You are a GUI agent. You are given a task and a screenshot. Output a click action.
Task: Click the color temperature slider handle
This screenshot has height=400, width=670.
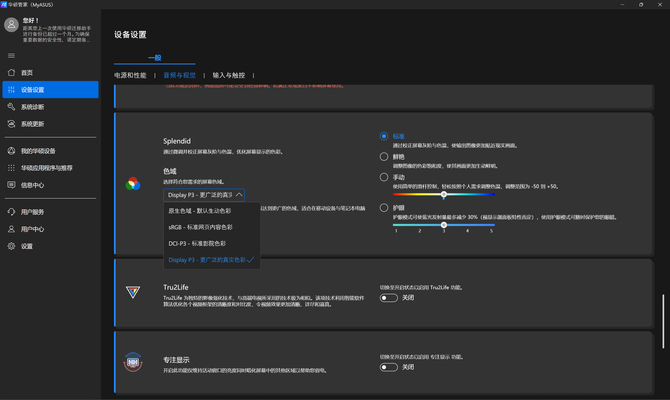[444, 194]
